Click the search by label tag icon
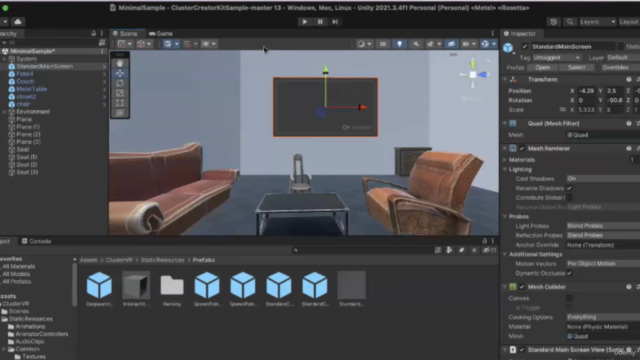 tap(461, 250)
